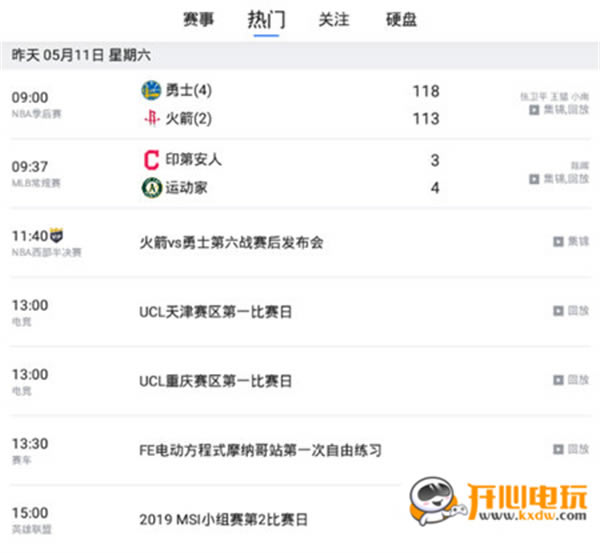This screenshot has width=600, height=553.
Task: Open the 硬盘 tab
Action: coord(401,19)
